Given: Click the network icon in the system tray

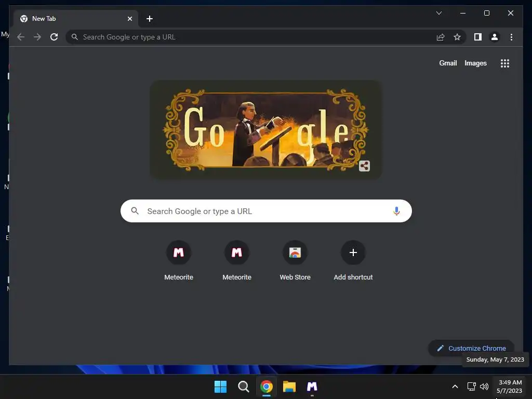Looking at the screenshot, I should pos(471,387).
